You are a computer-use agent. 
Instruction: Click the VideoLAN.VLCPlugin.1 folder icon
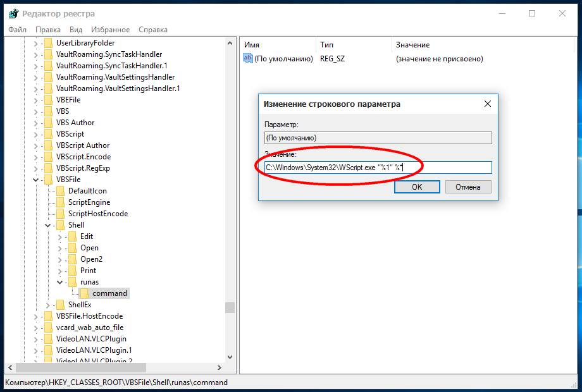click(48, 350)
